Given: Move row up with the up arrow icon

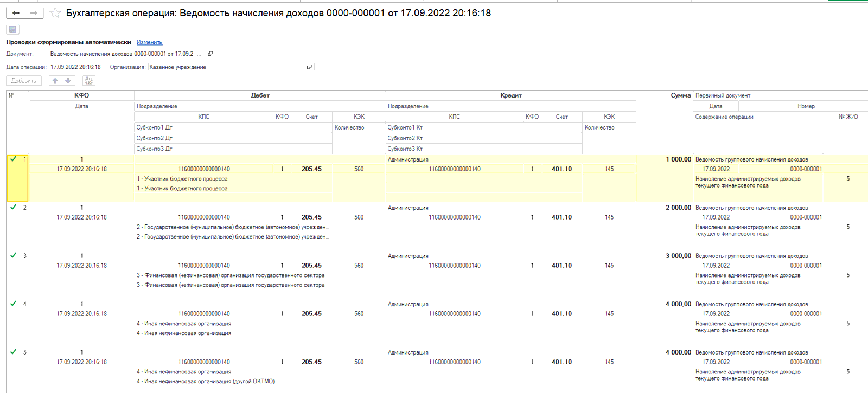Looking at the screenshot, I should tap(55, 81).
